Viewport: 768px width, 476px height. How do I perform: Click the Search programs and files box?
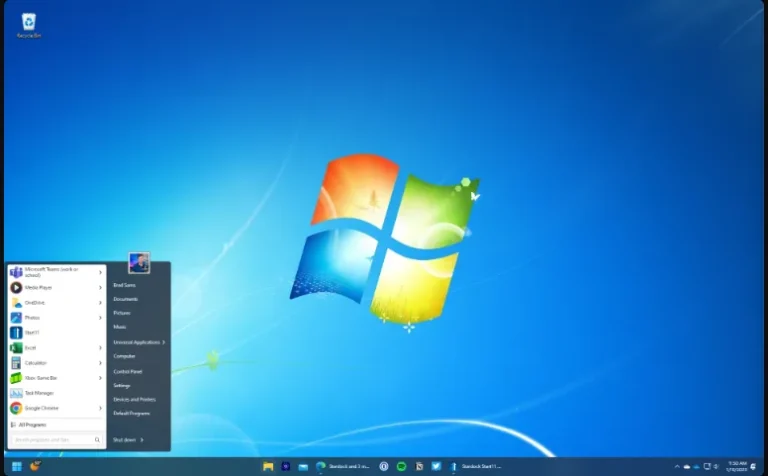click(x=56, y=440)
